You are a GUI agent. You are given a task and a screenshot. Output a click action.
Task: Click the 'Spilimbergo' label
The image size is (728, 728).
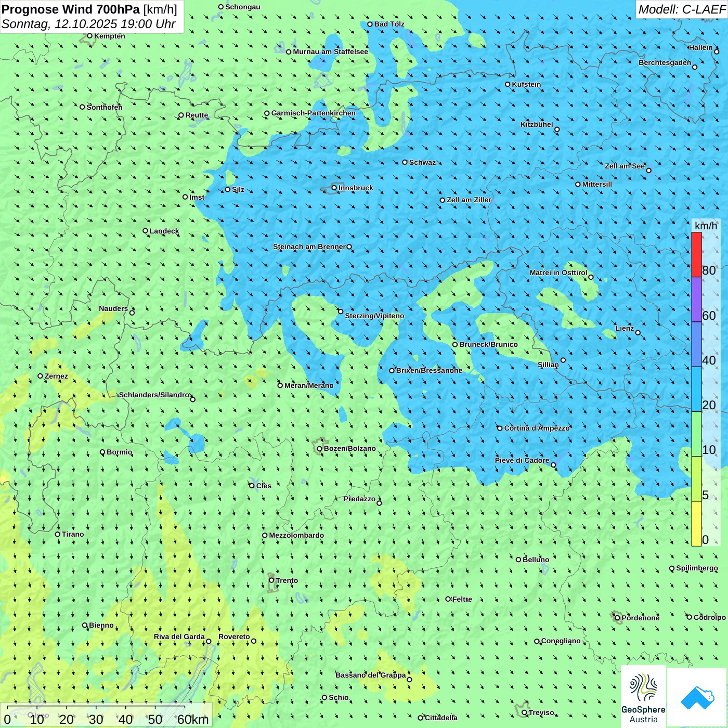coord(697,568)
